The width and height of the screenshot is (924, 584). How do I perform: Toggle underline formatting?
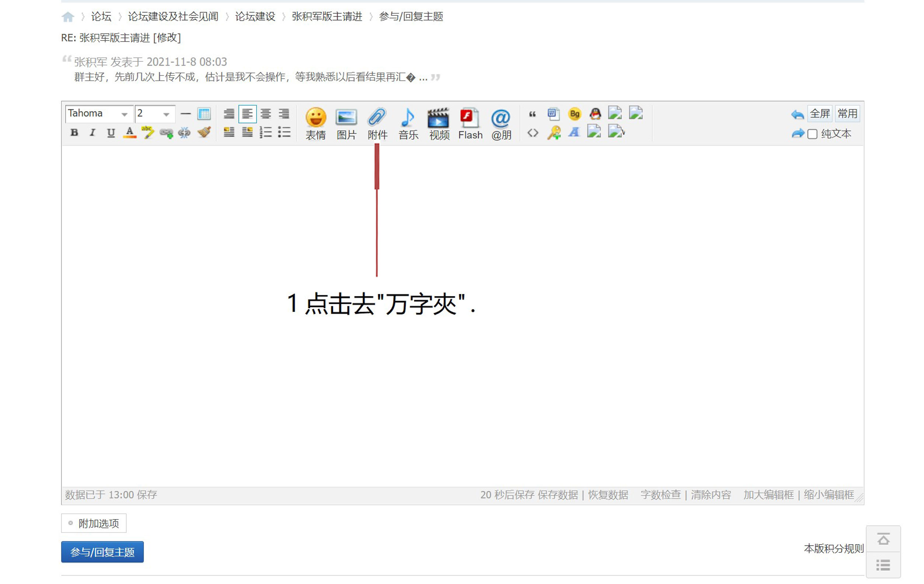pyautogui.click(x=111, y=133)
